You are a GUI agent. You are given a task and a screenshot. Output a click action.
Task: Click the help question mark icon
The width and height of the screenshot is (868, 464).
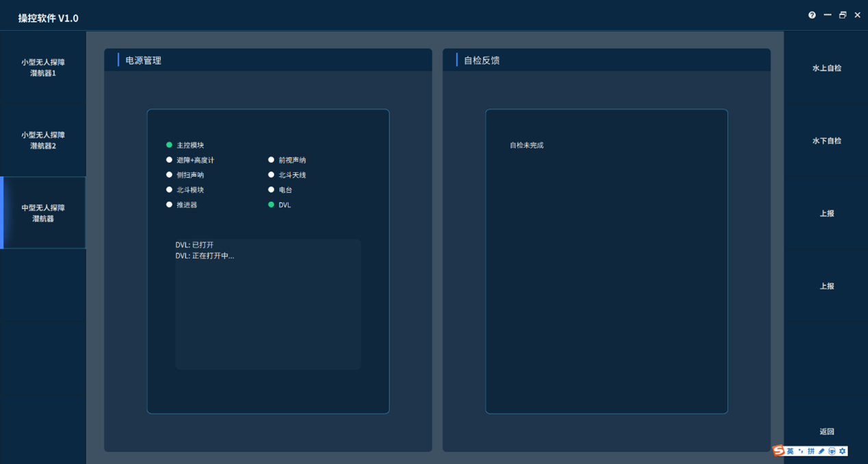click(812, 15)
